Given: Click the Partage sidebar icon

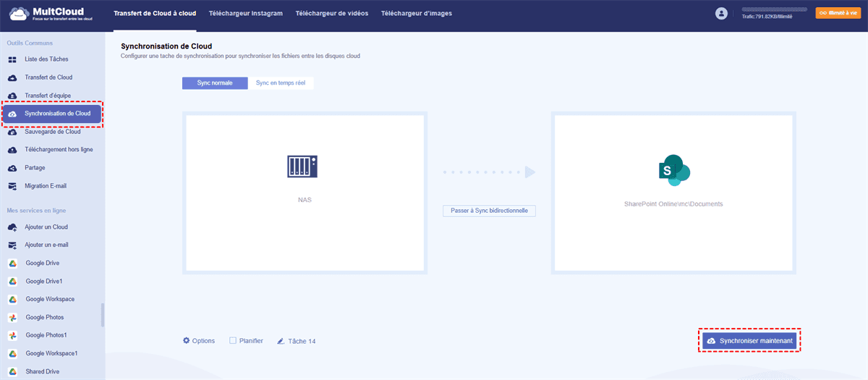Looking at the screenshot, I should pos(12,168).
